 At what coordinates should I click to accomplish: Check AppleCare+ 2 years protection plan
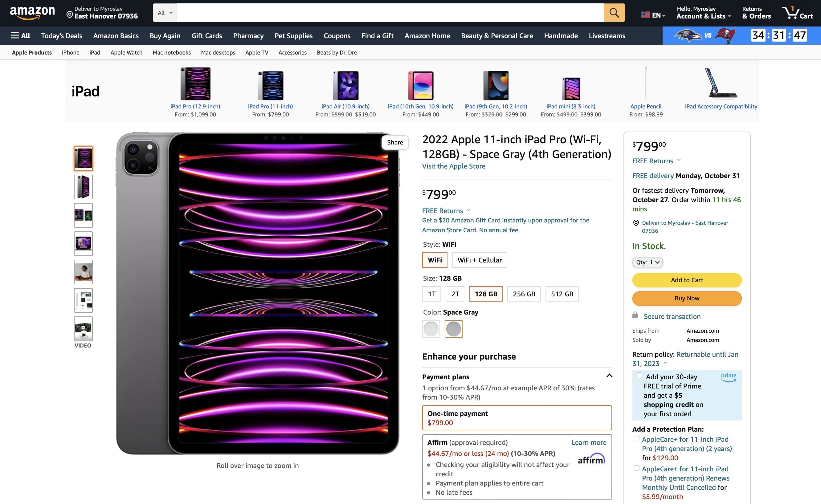point(637,439)
